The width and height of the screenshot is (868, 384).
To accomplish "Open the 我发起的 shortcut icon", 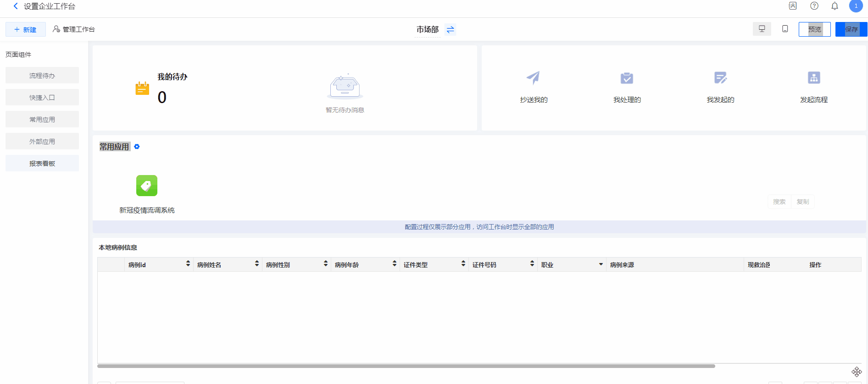I will 720,78.
